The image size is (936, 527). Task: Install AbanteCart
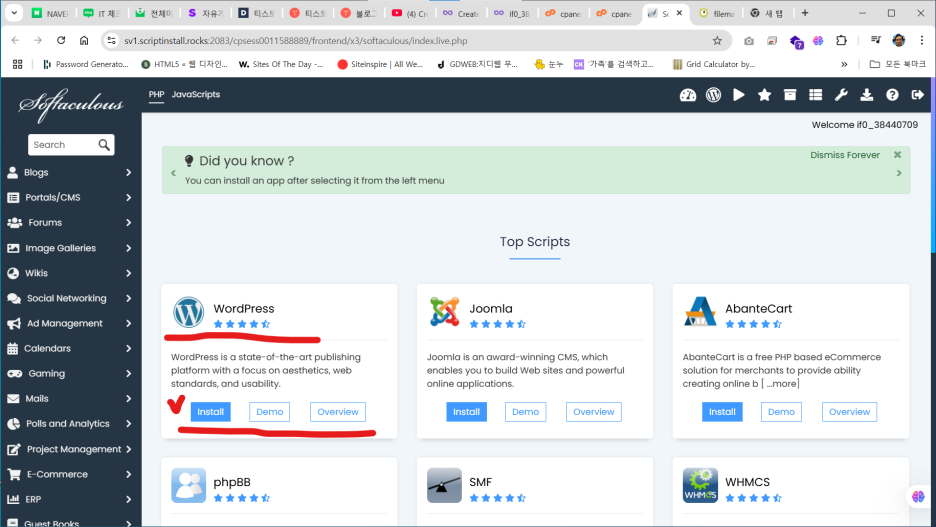pyautogui.click(x=722, y=412)
